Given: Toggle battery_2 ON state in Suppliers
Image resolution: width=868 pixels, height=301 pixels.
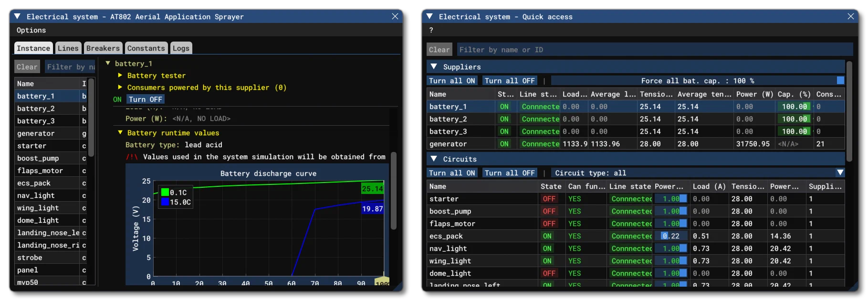Looking at the screenshot, I should [504, 119].
